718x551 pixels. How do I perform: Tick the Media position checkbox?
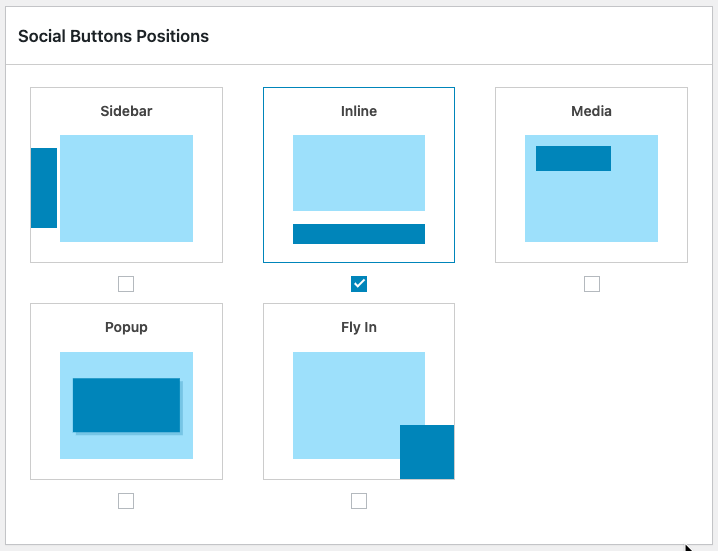(x=592, y=284)
